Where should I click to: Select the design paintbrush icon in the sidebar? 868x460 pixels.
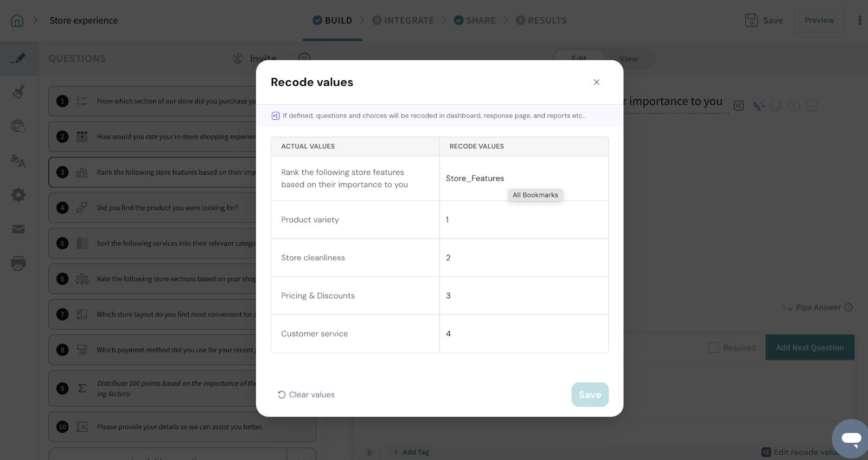[x=18, y=92]
